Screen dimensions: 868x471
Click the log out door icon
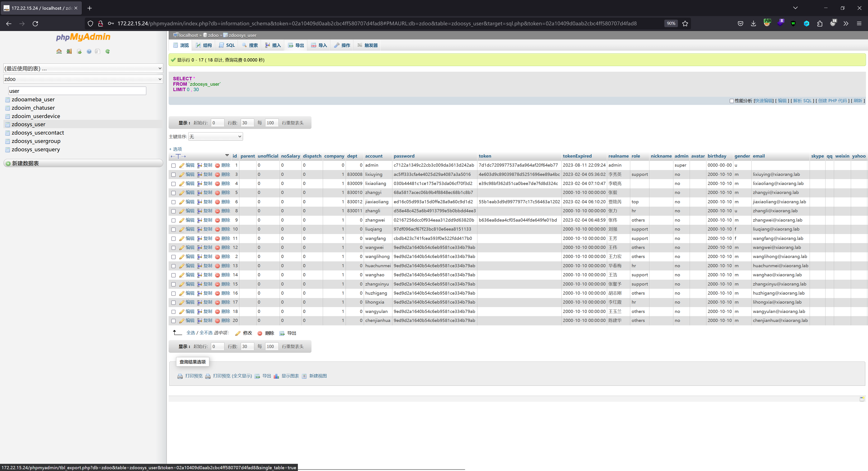69,51
